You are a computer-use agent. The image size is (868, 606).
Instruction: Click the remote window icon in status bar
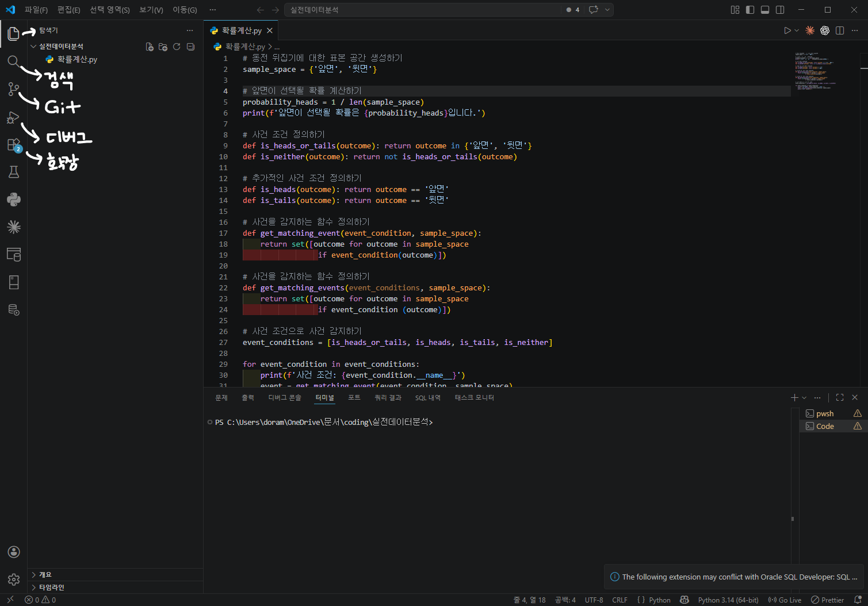(10, 600)
